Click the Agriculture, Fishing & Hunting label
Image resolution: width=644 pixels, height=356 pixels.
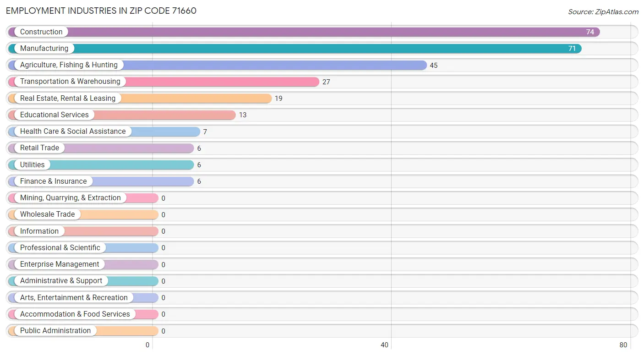tap(69, 65)
